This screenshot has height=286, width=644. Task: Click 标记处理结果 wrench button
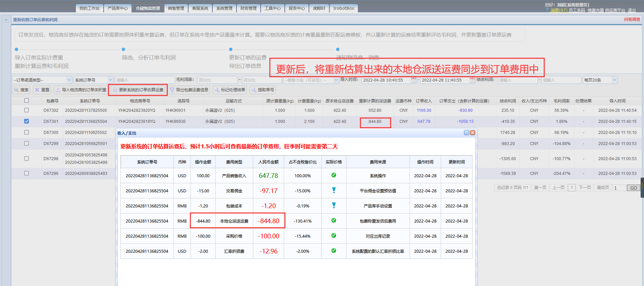(230, 90)
